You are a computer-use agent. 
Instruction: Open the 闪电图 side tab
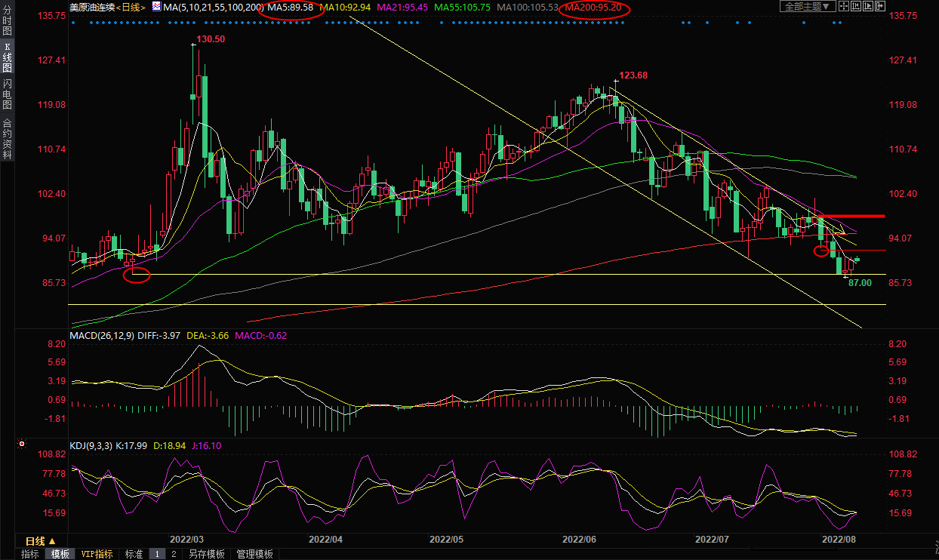7,94
